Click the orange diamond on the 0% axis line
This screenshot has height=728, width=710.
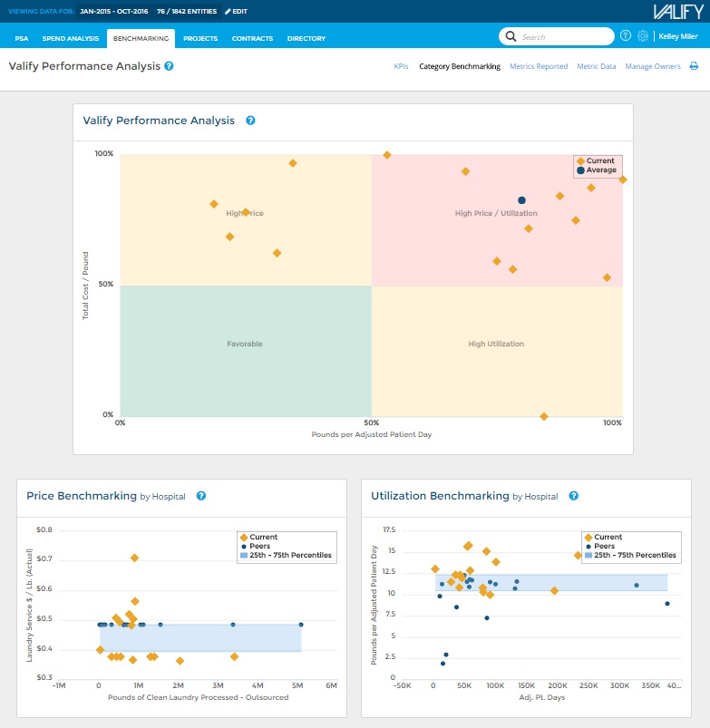click(544, 416)
